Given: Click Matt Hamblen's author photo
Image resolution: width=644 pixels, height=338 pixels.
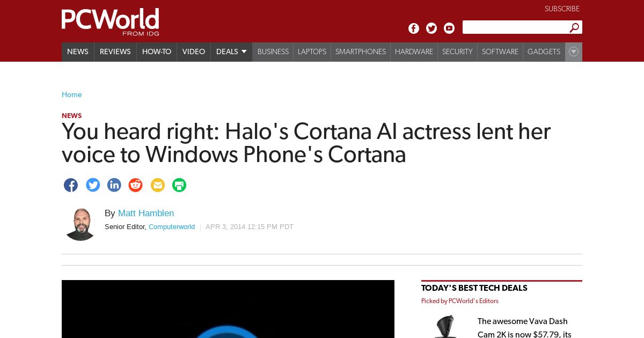Looking at the screenshot, I should (80, 224).
